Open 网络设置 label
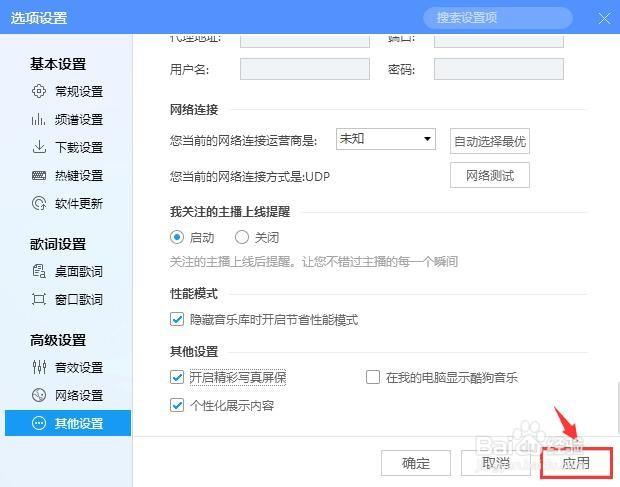 (x=79, y=395)
